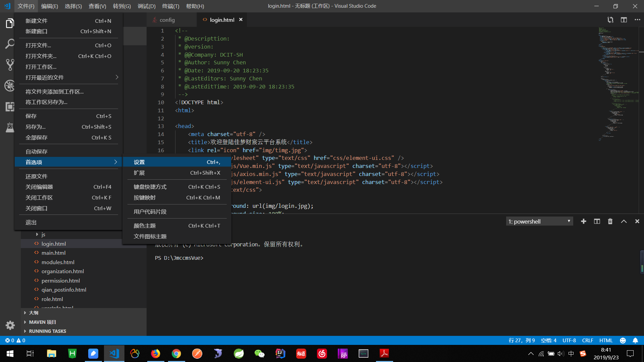
Task: Select 新建文件 from the file menu
Action: click(68, 21)
